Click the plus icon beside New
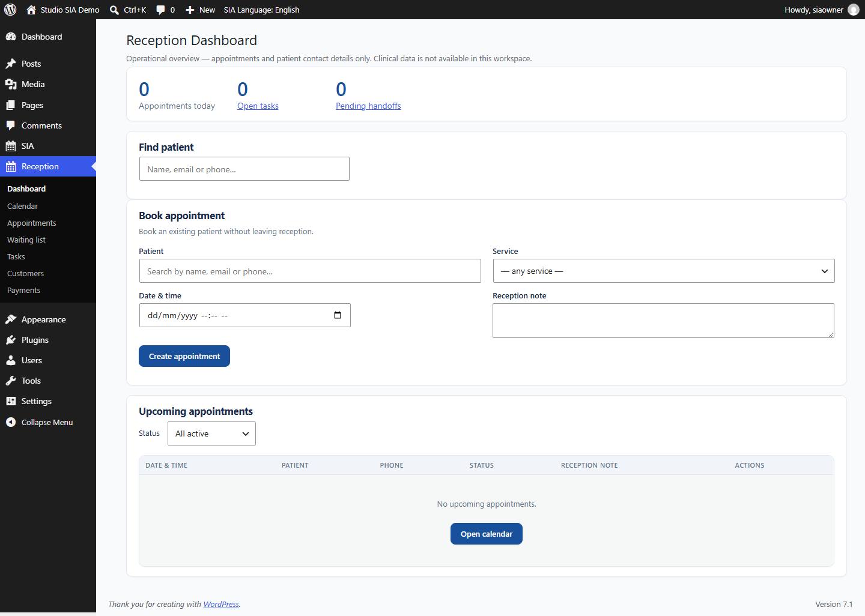This screenshot has width=865, height=616. 190,10
